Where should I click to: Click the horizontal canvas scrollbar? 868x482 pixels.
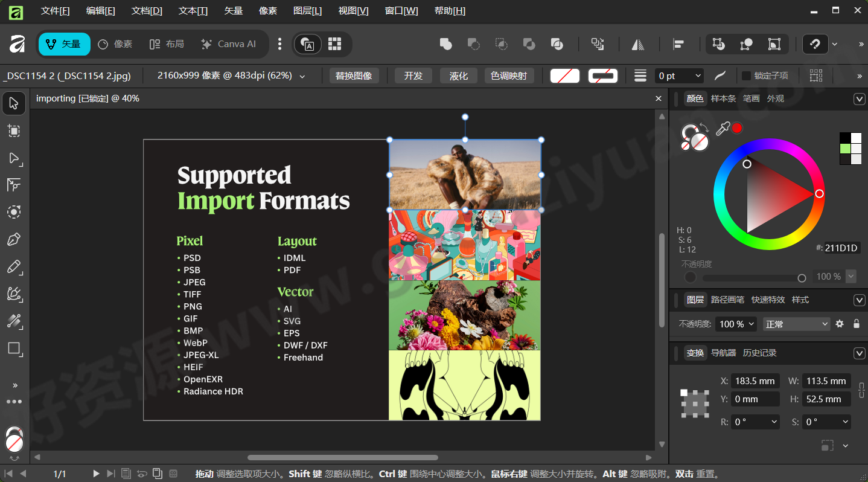342,457
